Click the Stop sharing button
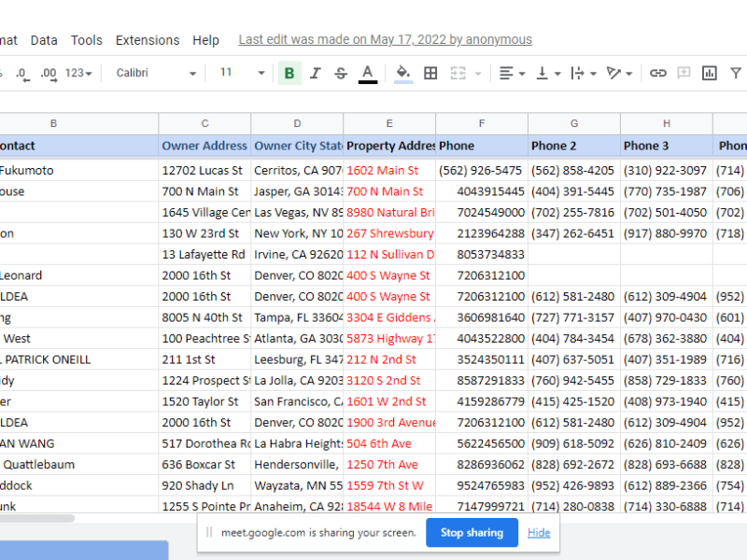Screen dimensions: 747x560 click(x=472, y=533)
